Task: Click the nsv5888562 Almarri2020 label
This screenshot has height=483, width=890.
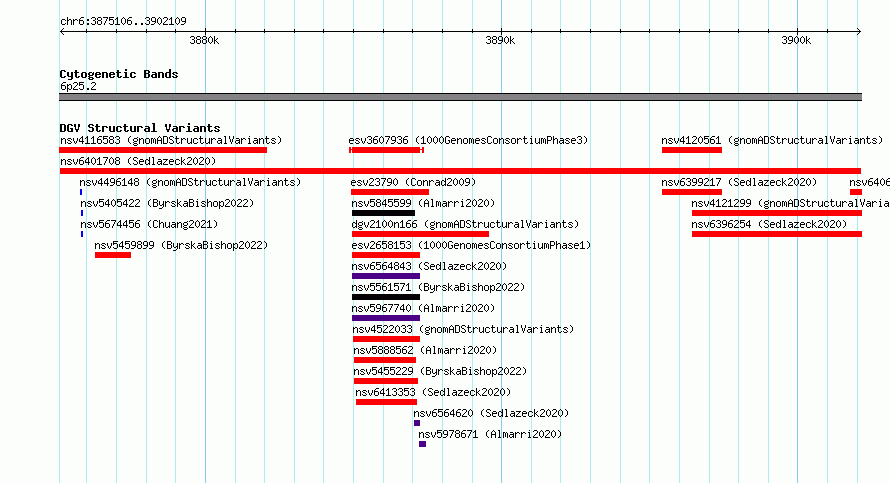Action: (x=425, y=350)
